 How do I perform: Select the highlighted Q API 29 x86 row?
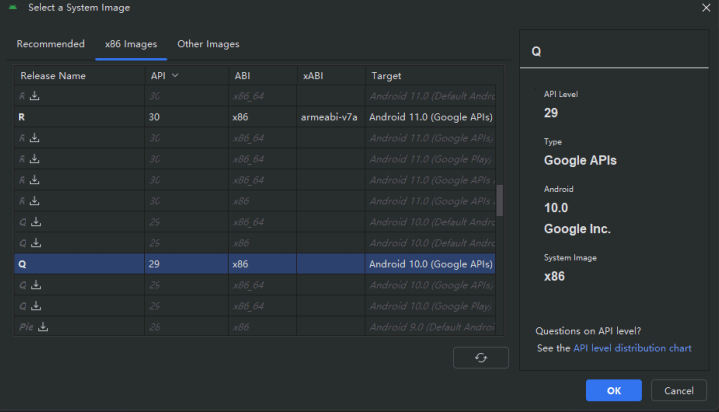click(x=250, y=264)
